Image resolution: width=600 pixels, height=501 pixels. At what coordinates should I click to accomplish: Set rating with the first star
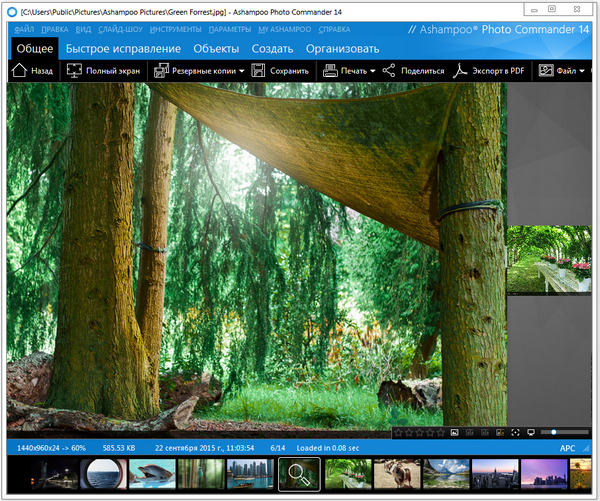point(398,432)
